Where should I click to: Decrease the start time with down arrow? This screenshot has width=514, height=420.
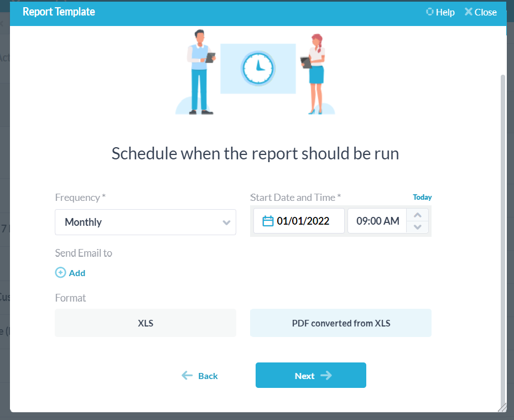[x=417, y=227]
